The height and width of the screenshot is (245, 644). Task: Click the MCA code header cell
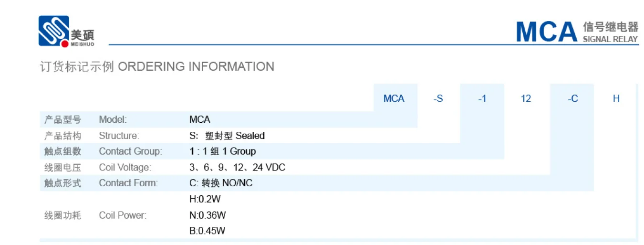[x=394, y=99]
